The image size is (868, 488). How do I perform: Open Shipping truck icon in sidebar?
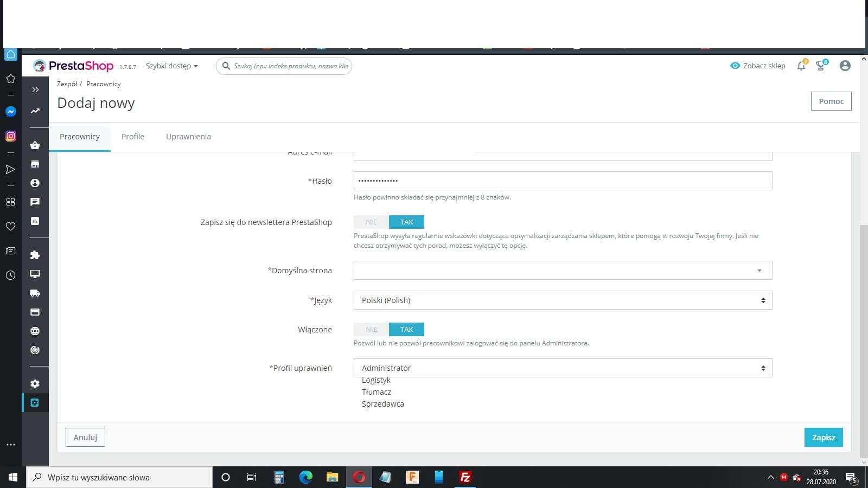click(35, 293)
